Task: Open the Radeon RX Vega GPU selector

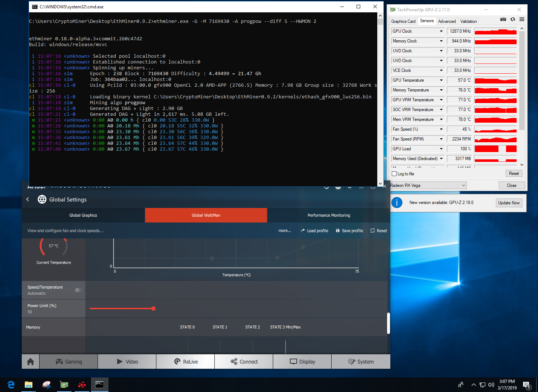Action: click(x=428, y=185)
